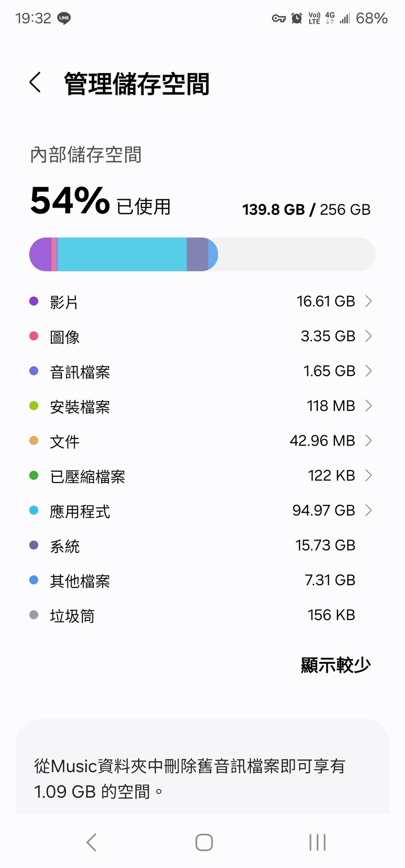Tap the alarm clock icon in status bar
This screenshot has height=868, width=405.
coord(296,18)
